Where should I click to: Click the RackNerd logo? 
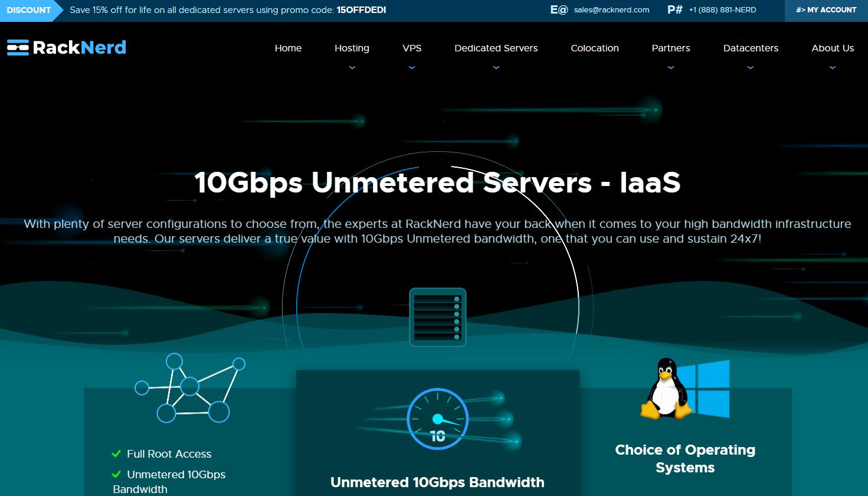(67, 47)
